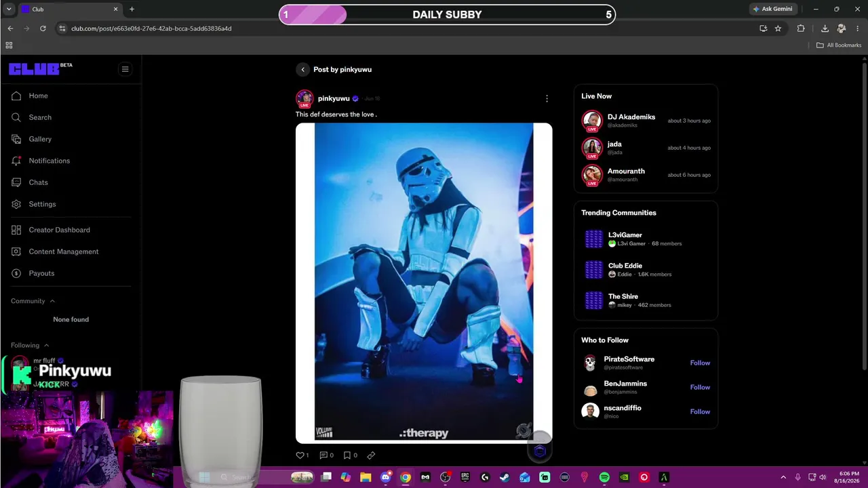Open the Payouts page
The height and width of the screenshot is (488, 868).
pyautogui.click(x=41, y=273)
